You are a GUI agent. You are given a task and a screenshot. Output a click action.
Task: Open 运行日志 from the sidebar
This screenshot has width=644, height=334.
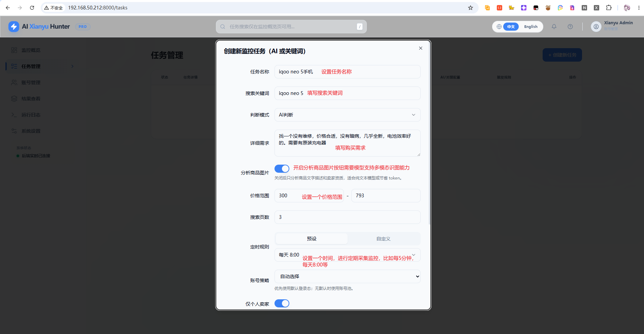click(31, 115)
